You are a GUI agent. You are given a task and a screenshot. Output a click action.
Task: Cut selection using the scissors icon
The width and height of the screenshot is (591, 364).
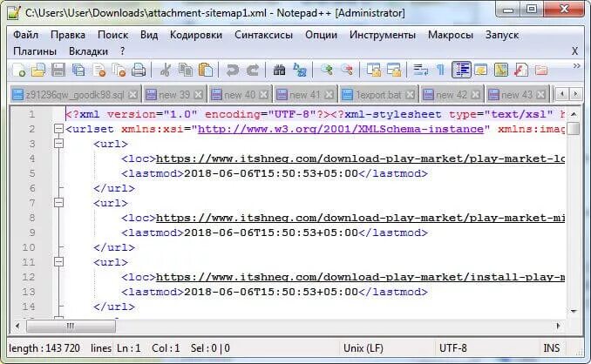coord(165,70)
